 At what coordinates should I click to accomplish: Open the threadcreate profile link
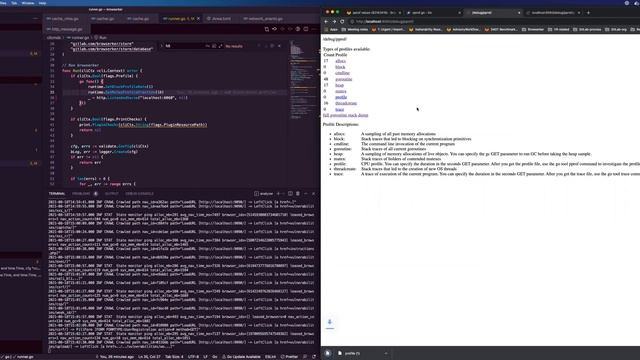346,103
